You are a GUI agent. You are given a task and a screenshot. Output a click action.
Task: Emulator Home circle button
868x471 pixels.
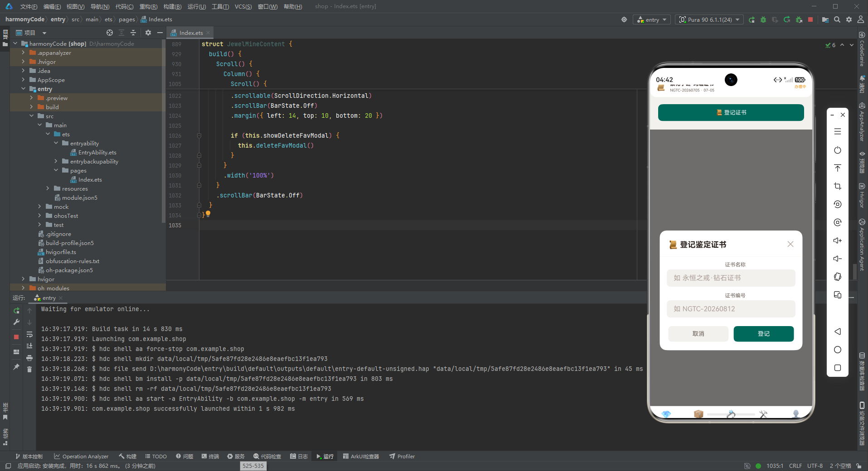[x=838, y=350]
